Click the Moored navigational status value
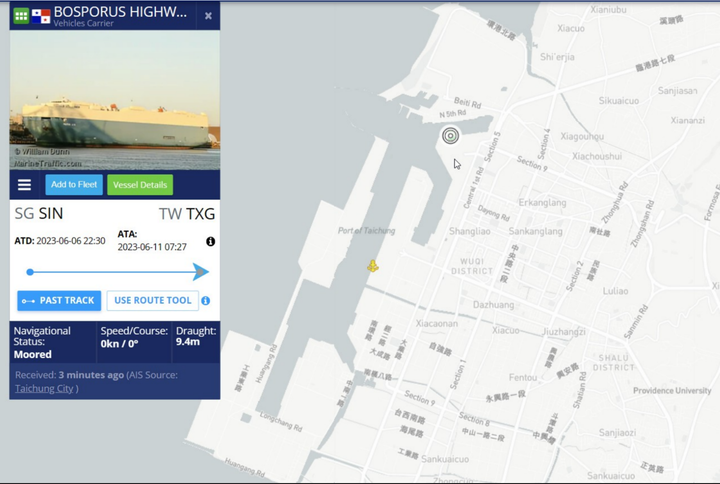The image size is (720, 484). pyautogui.click(x=33, y=355)
